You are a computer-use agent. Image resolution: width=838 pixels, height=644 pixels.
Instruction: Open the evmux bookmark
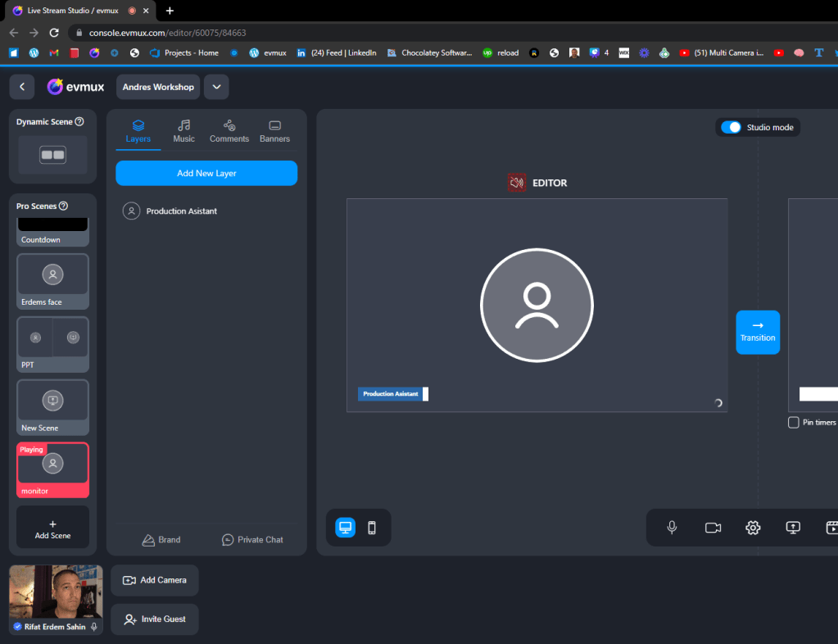pyautogui.click(x=269, y=53)
